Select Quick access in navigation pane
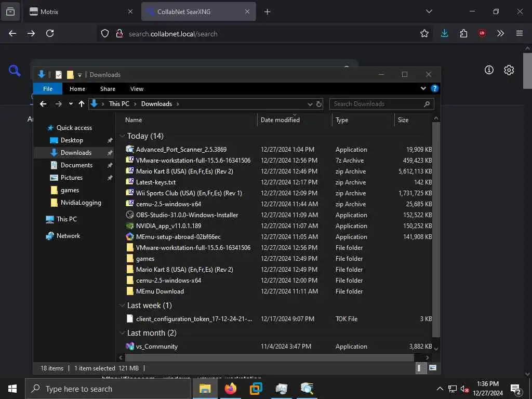 point(74,128)
